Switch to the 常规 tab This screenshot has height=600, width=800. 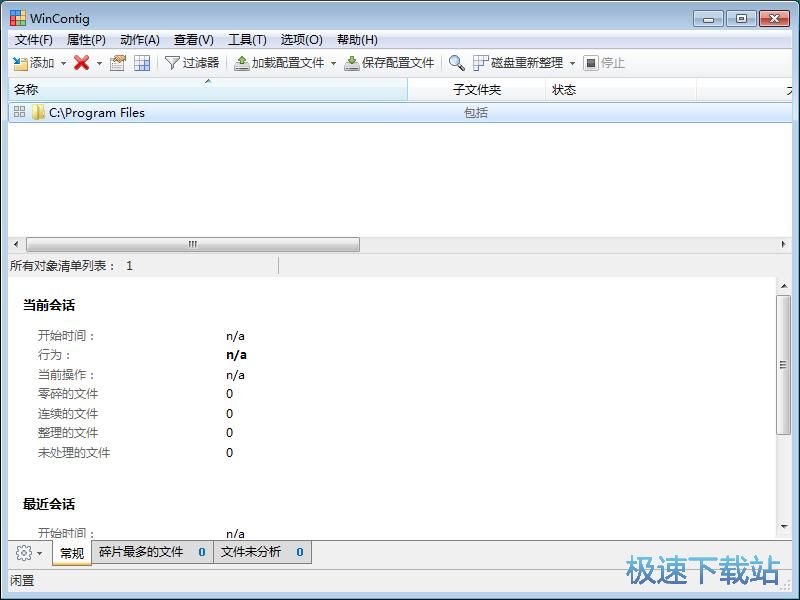coord(72,553)
